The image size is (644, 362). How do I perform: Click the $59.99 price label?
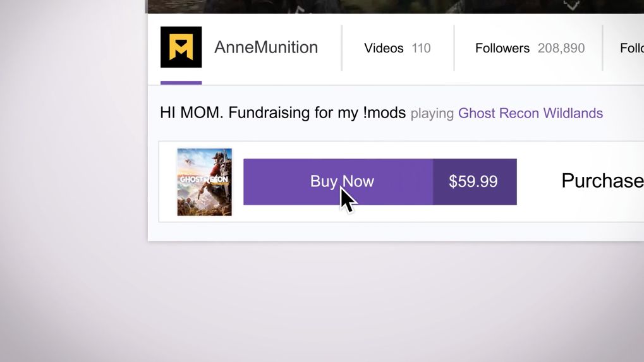click(x=473, y=182)
